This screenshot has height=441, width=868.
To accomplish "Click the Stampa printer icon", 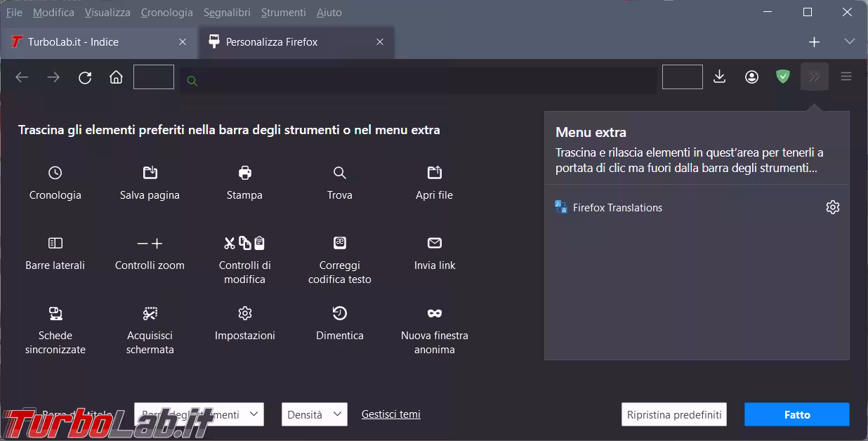I will click(244, 173).
